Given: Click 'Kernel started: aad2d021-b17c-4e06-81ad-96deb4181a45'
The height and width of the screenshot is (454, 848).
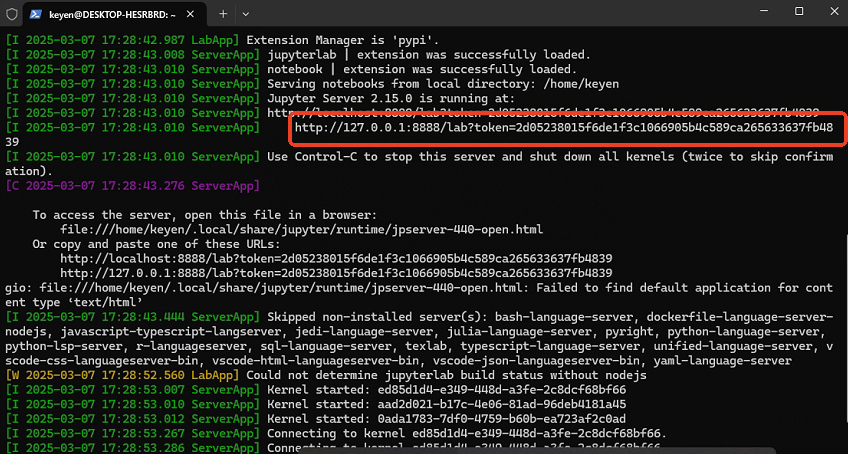Looking at the screenshot, I should click(x=447, y=404).
